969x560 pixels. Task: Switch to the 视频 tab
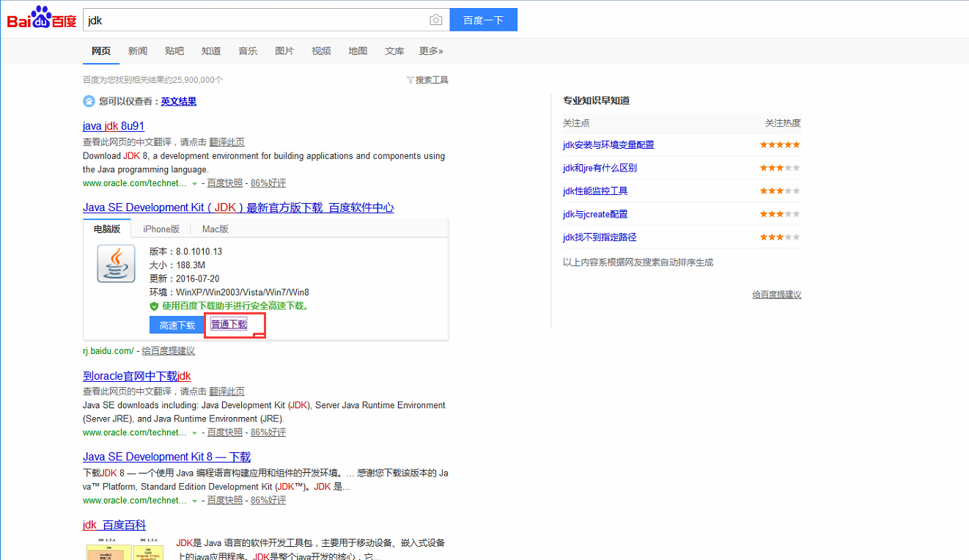click(321, 51)
